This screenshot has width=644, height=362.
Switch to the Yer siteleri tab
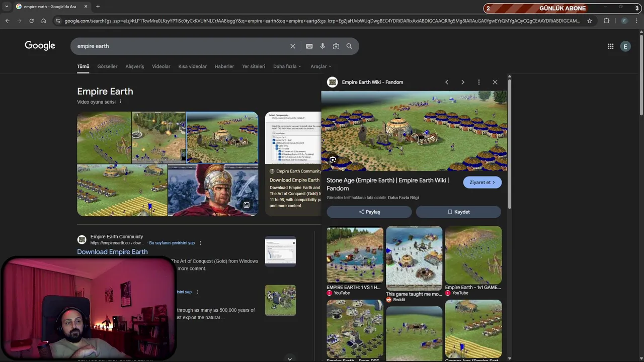click(x=254, y=66)
